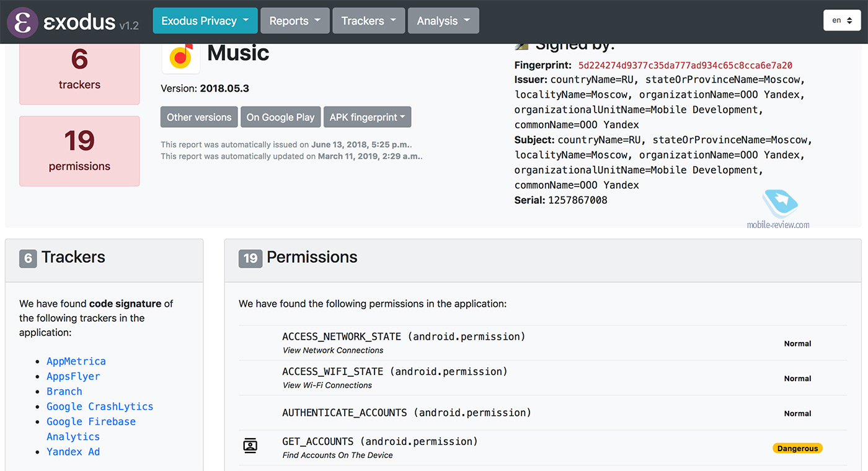The height and width of the screenshot is (471, 868).
Task: Expand the Trackers navigation dropdown
Action: (x=369, y=20)
